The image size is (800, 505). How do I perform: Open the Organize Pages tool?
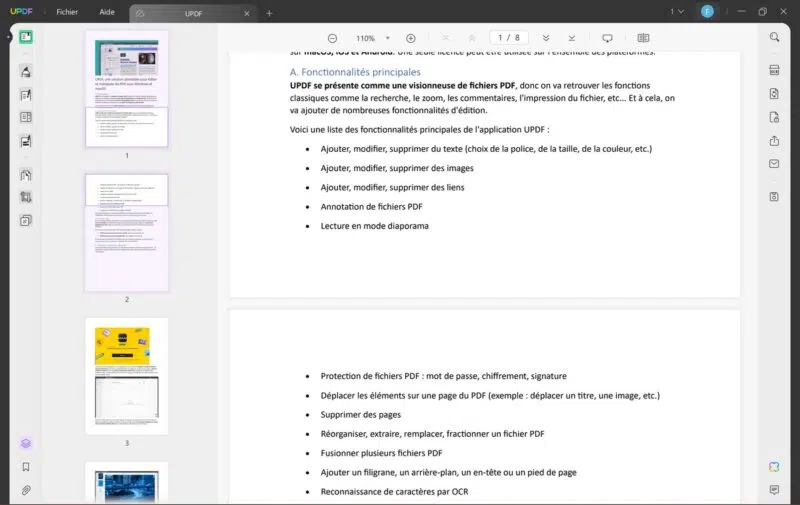tap(26, 175)
